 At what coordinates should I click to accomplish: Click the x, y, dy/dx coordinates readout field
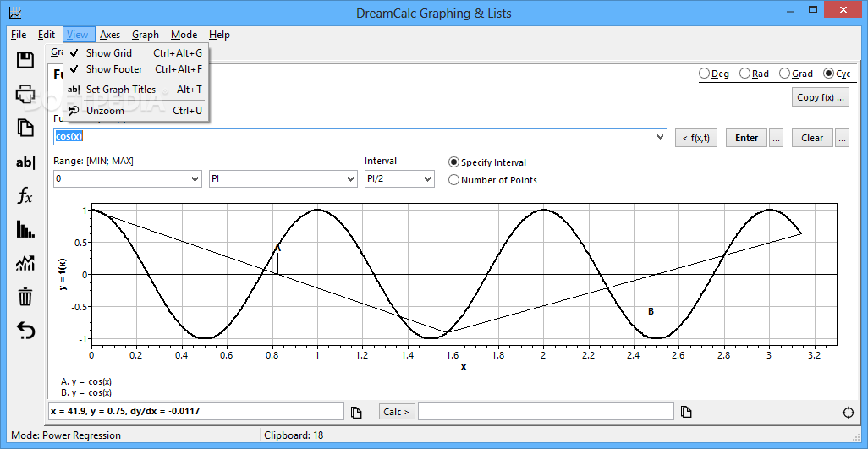196,412
